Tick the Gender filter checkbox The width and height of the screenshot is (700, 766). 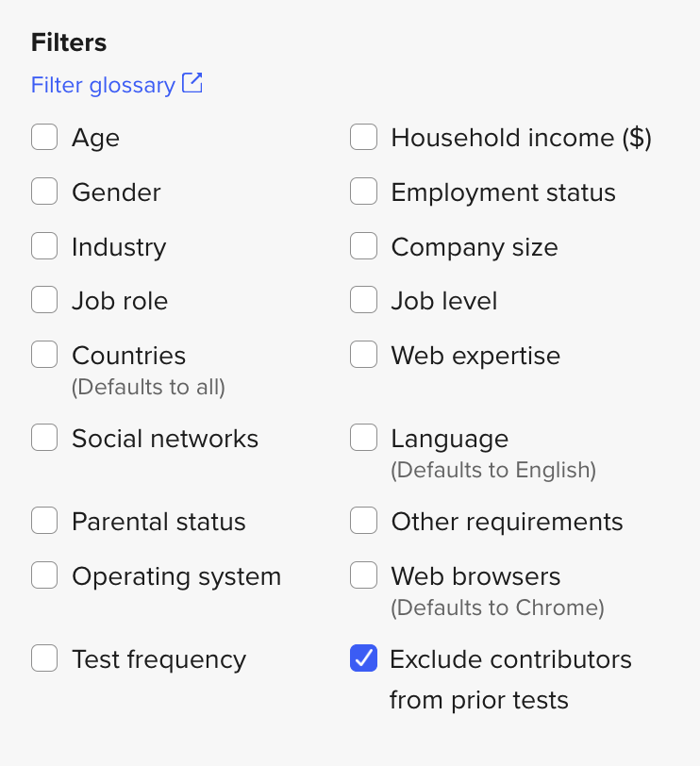click(44, 192)
